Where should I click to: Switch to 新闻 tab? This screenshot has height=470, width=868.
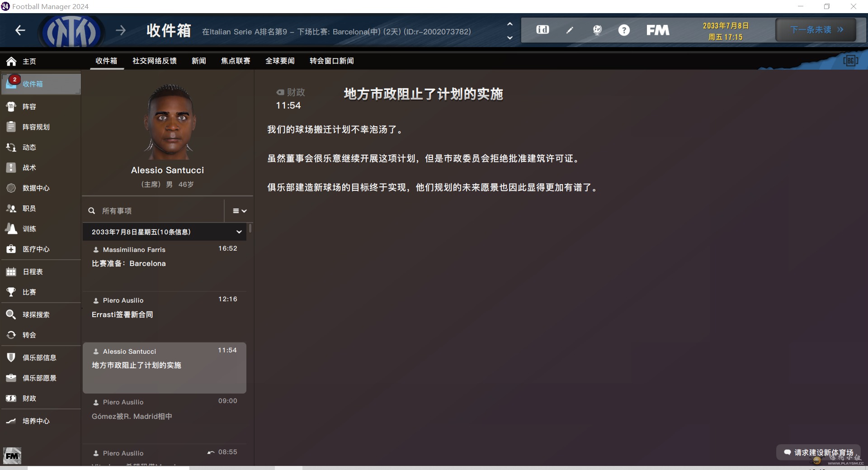click(x=198, y=61)
